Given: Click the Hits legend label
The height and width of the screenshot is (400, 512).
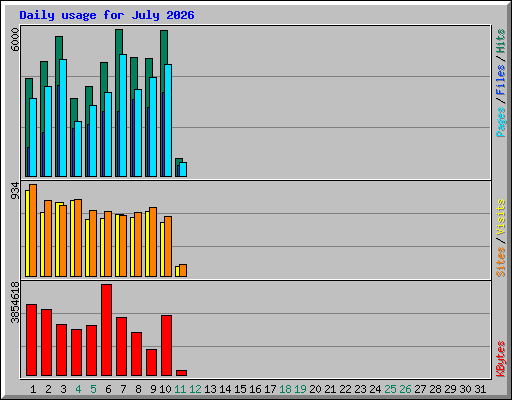Looking at the screenshot, I should point(500,41).
